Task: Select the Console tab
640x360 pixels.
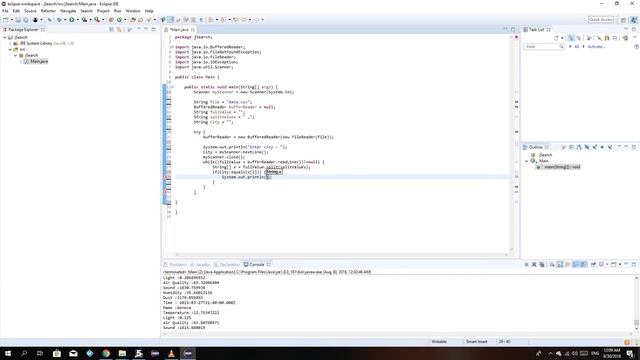Action: coord(256,264)
